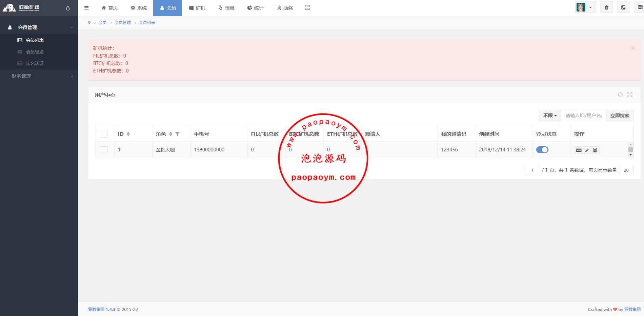Click the VISA card icon in row 1
Viewport: 644px width, 316px height.
579,150
